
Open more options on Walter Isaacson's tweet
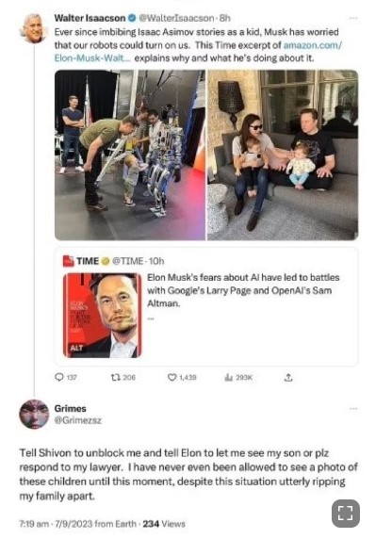[x=353, y=18]
